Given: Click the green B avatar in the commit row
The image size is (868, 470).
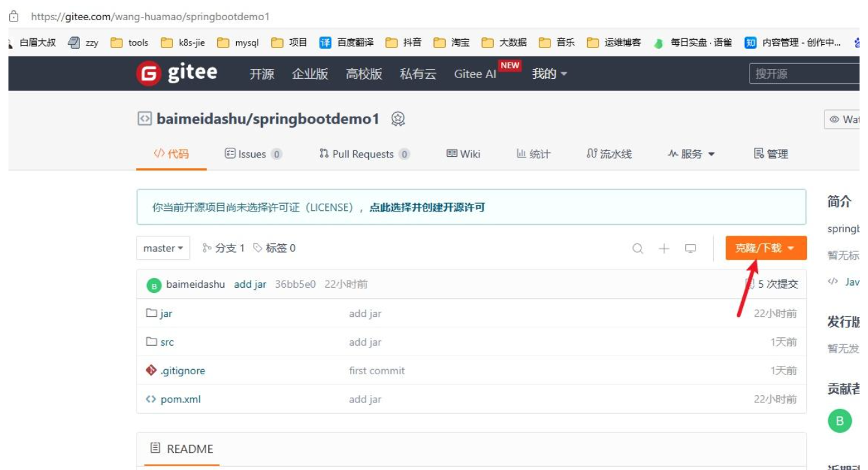Looking at the screenshot, I should (154, 284).
